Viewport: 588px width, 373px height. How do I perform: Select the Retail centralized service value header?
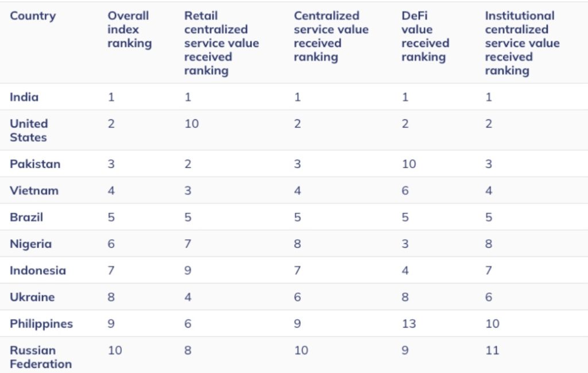(x=221, y=43)
